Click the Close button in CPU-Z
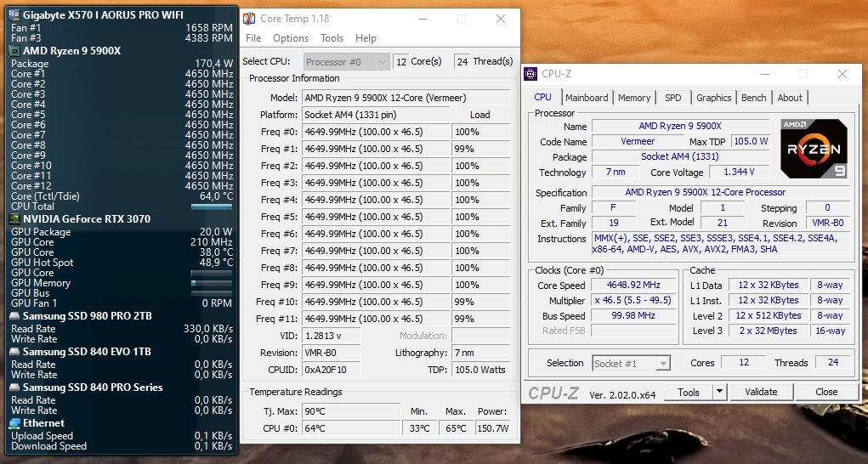 pyautogui.click(x=826, y=392)
